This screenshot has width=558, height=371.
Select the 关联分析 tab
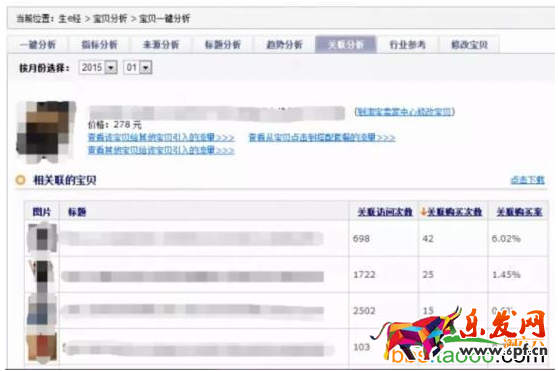tap(346, 45)
